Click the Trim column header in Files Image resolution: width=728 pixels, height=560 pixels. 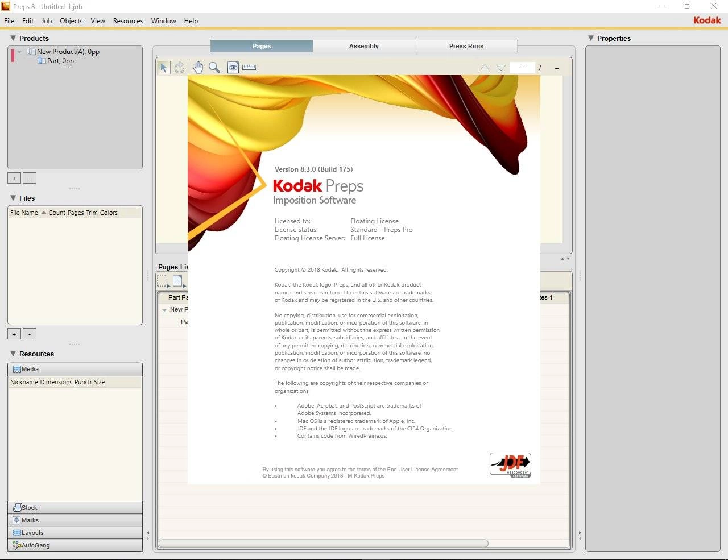pyautogui.click(x=92, y=213)
